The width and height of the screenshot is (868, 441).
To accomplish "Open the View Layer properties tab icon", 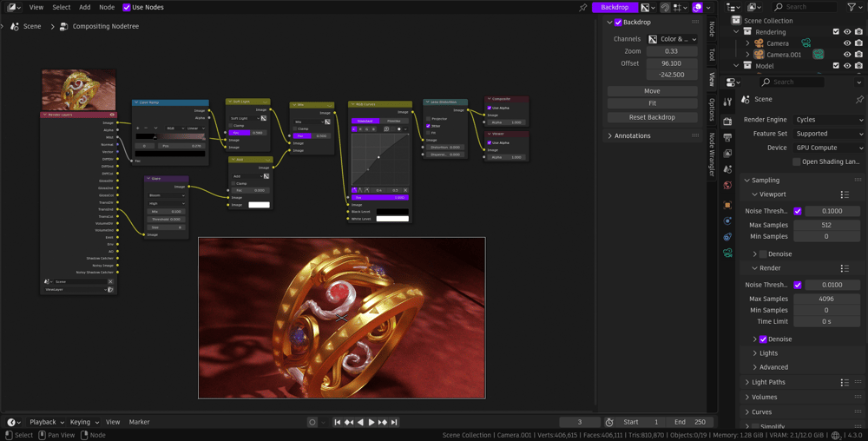I will [x=727, y=153].
